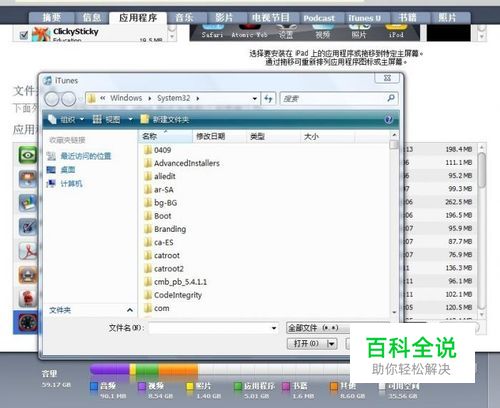Select the CodeIntegrity folder
Image resolution: width=500 pixels, height=408 pixels.
click(173, 295)
